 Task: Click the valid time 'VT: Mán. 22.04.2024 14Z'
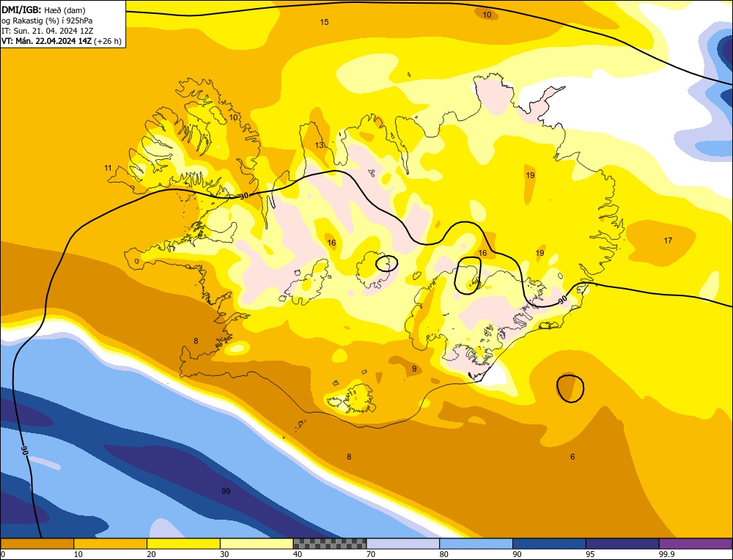click(47, 41)
